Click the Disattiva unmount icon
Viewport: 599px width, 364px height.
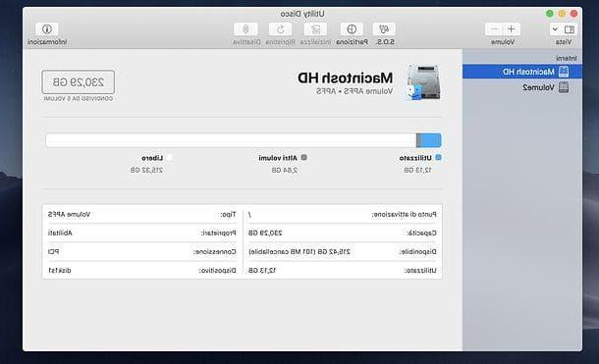(x=245, y=29)
